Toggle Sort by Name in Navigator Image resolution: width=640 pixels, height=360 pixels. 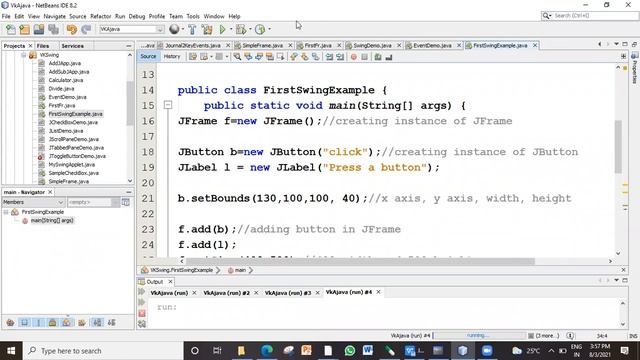(x=97, y=322)
